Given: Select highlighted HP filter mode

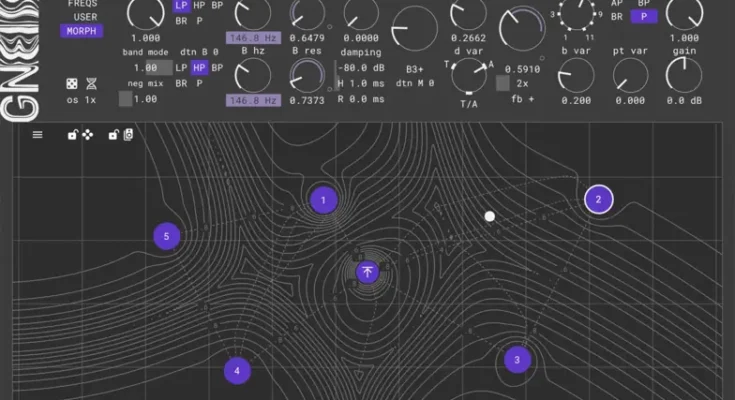Looking at the screenshot, I should (x=199, y=68).
